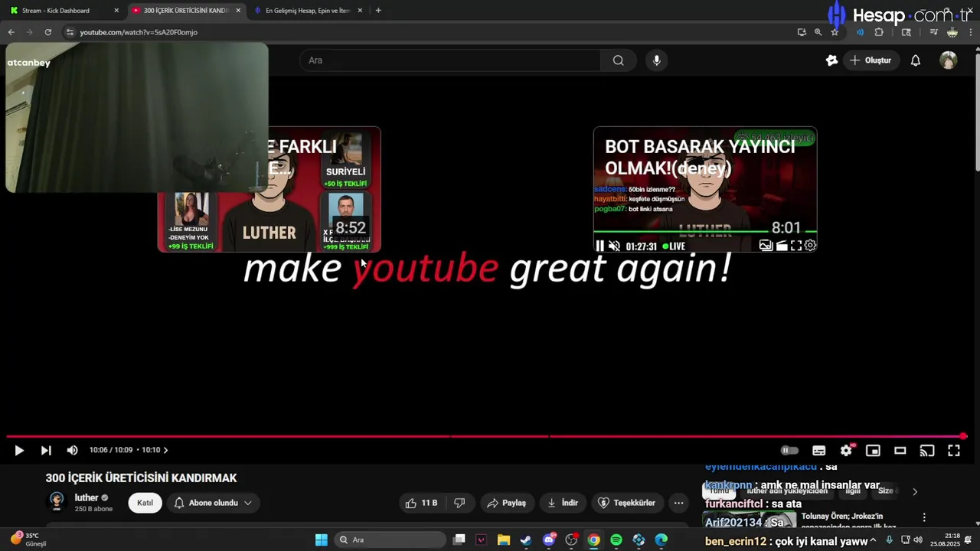Open the browser zoom magnifier icon
Viewport: 980px width, 551px height.
pos(818,32)
